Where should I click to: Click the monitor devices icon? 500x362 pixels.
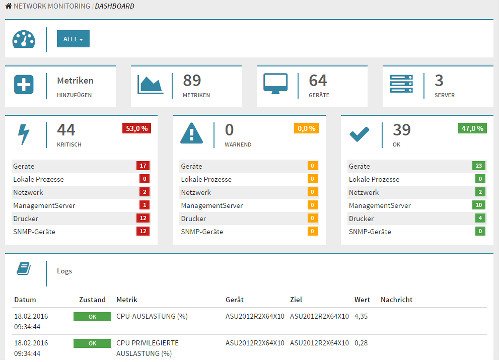(276, 84)
